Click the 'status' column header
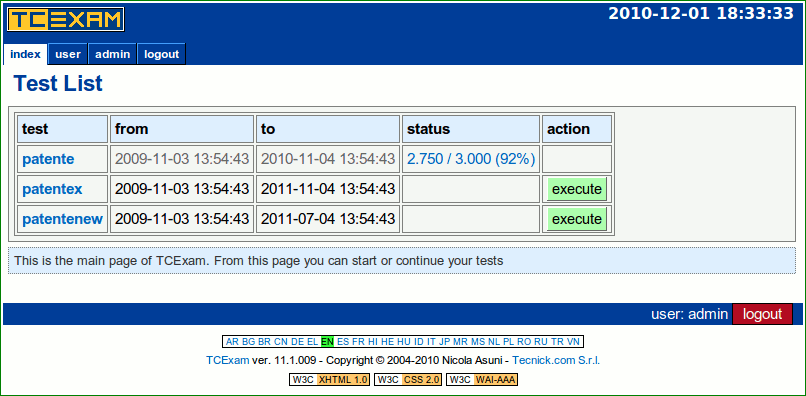806x396 pixels. click(x=471, y=129)
